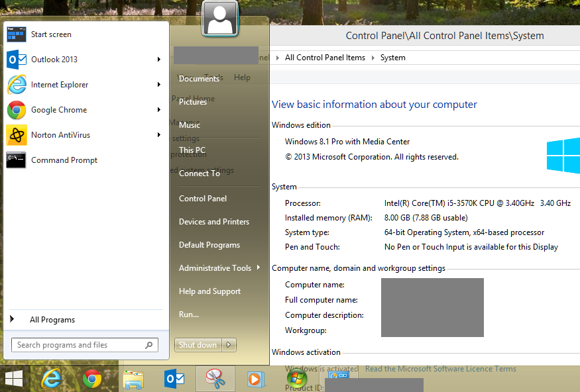This screenshot has height=392, width=580.
Task: Click the '© 2013 Microsoft Corporation' copyright line
Action: point(372,157)
